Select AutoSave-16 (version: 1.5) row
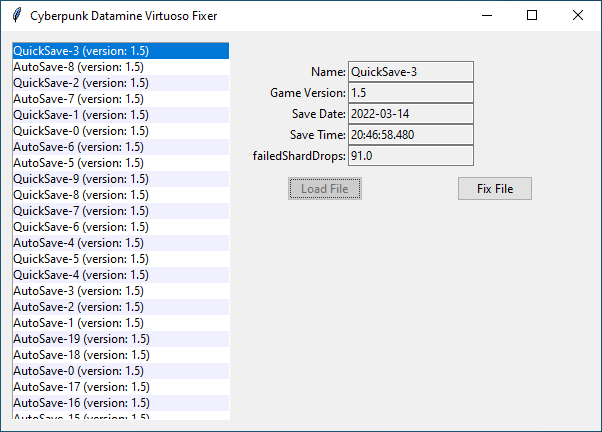 (x=121, y=403)
